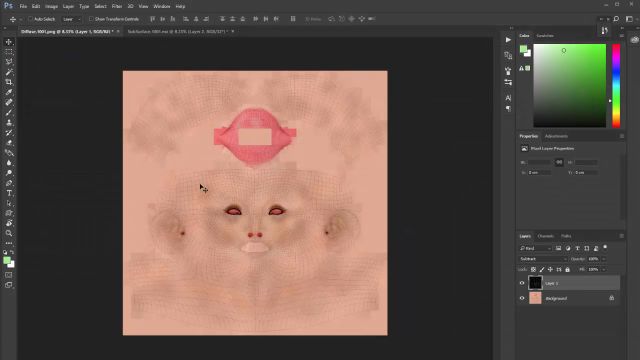This screenshot has width=640, height=360.
Task: Select the Rectangular Marquee tool
Action: (9, 52)
